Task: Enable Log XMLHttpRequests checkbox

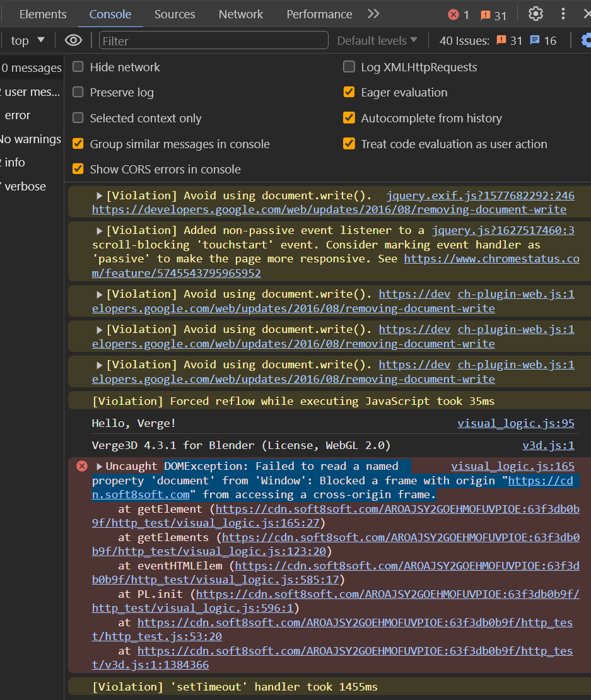Action: (349, 67)
